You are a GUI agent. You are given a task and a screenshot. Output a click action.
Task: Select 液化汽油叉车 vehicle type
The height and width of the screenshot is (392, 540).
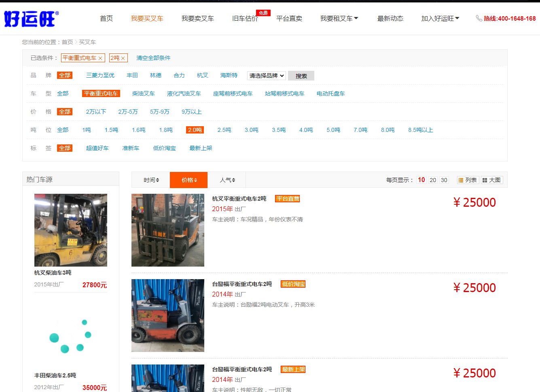[184, 93]
